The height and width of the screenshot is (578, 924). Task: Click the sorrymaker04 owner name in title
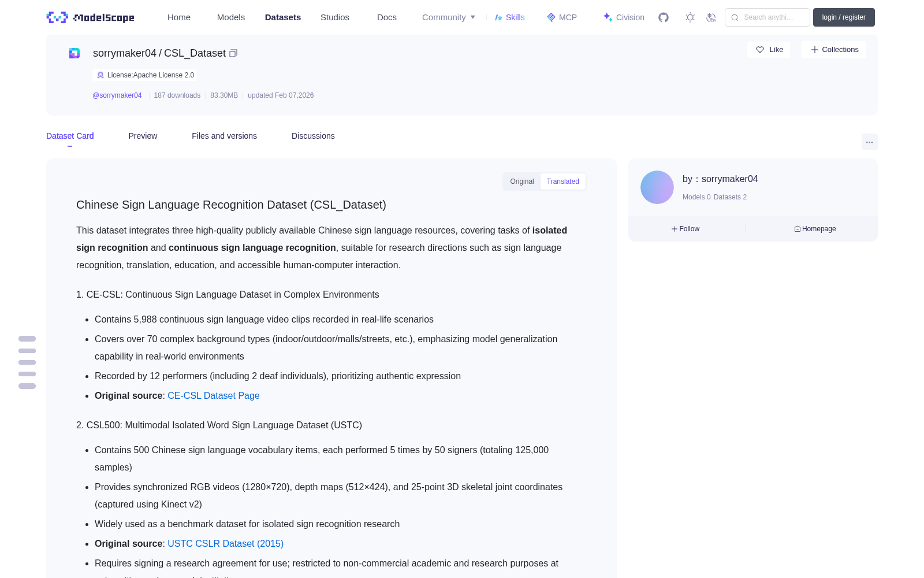tap(125, 53)
